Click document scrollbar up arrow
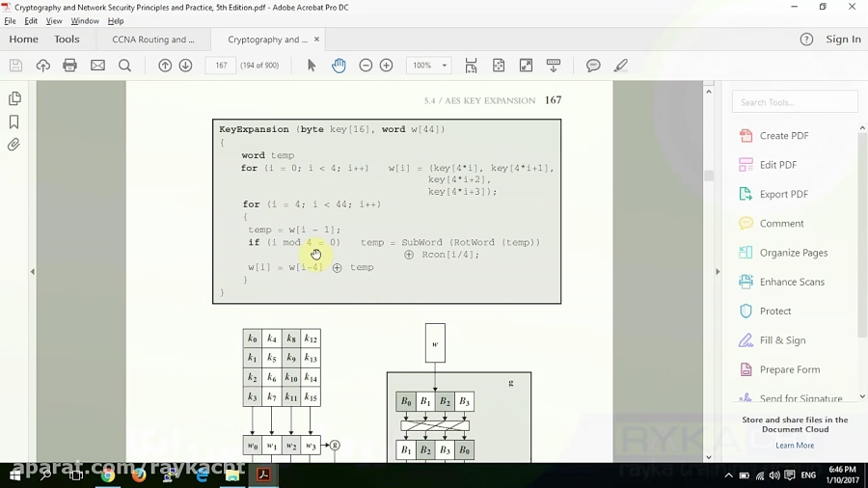The width and height of the screenshot is (868, 488). [709, 92]
